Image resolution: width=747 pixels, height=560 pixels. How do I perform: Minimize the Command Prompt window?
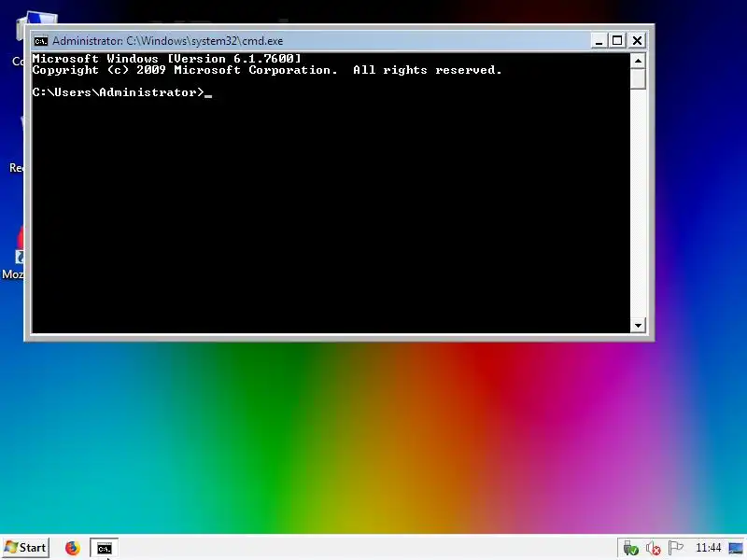click(x=599, y=41)
